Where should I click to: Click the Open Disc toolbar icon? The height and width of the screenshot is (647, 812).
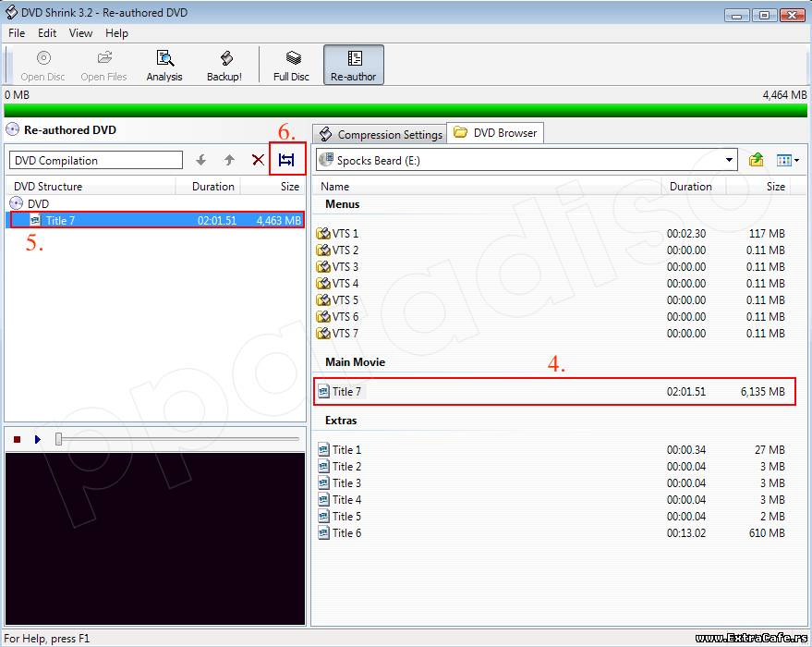point(43,65)
